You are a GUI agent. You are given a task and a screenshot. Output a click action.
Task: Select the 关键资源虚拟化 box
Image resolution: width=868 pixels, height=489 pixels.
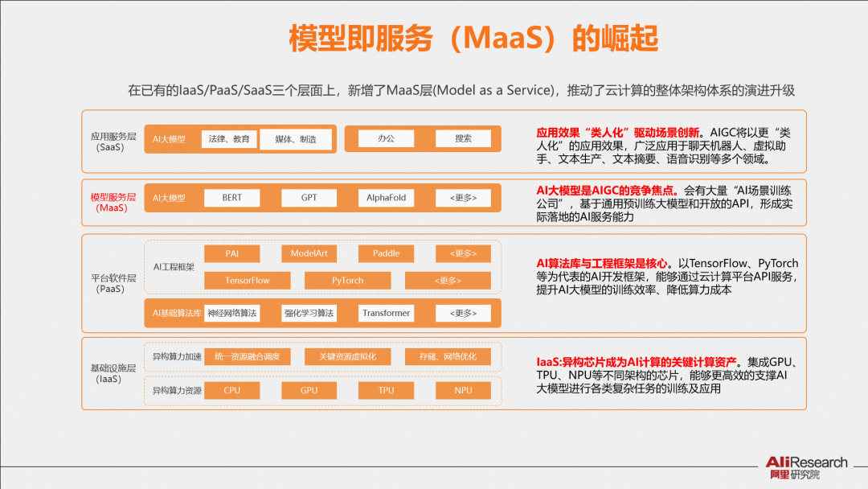pos(348,356)
